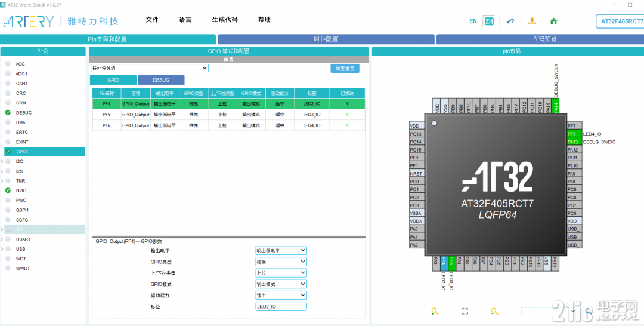Open the GPIO类型 dropdown
This screenshot has width=644, height=326.
pos(281,262)
